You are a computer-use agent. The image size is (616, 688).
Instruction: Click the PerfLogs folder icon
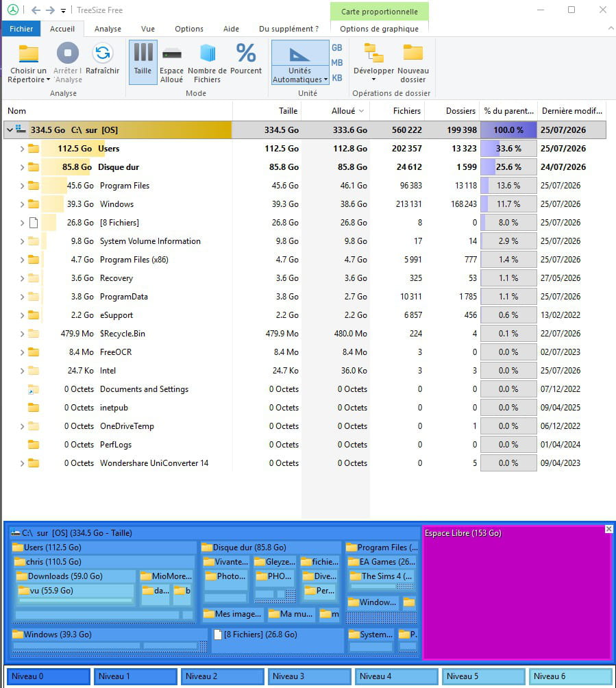point(34,445)
